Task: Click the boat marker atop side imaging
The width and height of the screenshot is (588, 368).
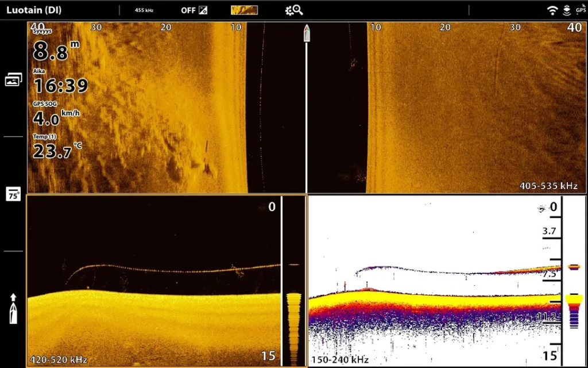Action: [x=307, y=33]
